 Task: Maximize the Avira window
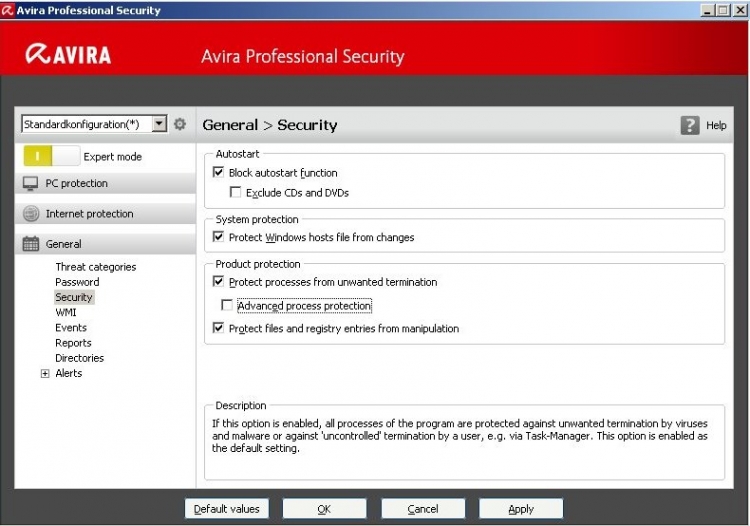click(723, 10)
